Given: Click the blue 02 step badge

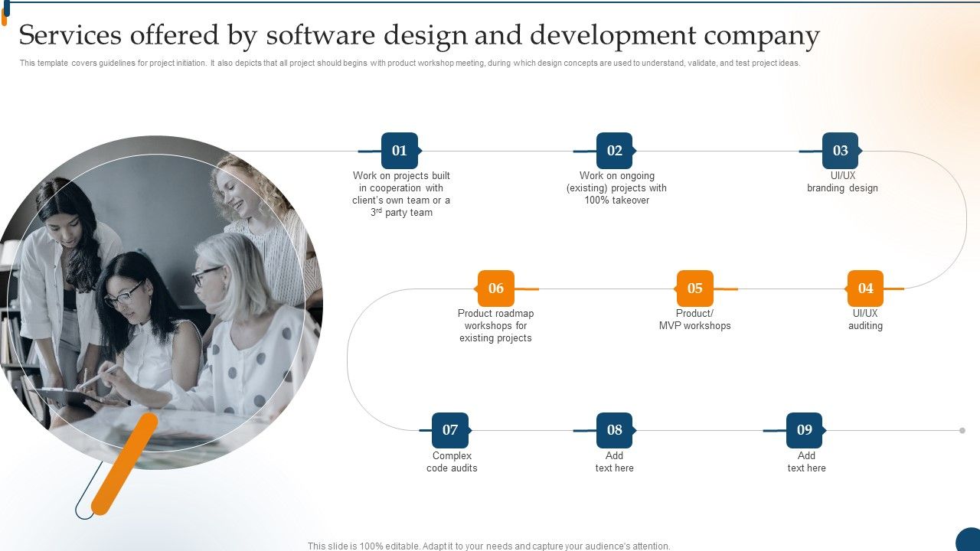Looking at the screenshot, I should click(615, 151).
